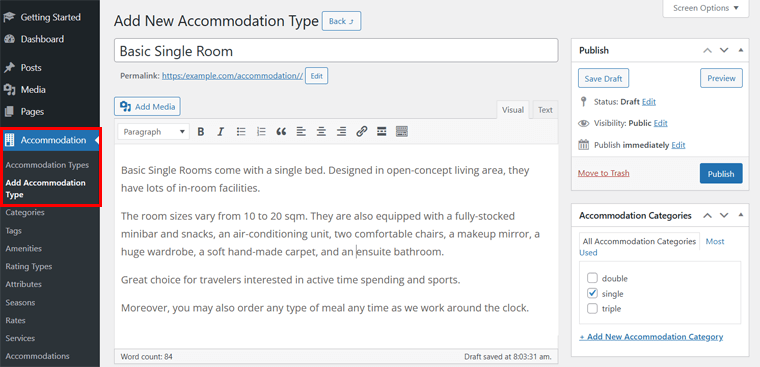Open Categories in sidebar menu
Screen dimensions: 760x367
pos(25,212)
